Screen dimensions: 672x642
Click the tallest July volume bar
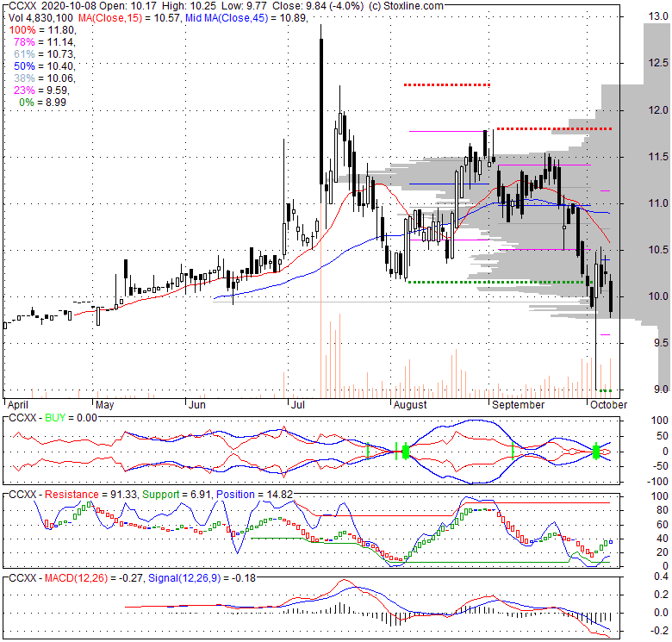tap(321, 301)
